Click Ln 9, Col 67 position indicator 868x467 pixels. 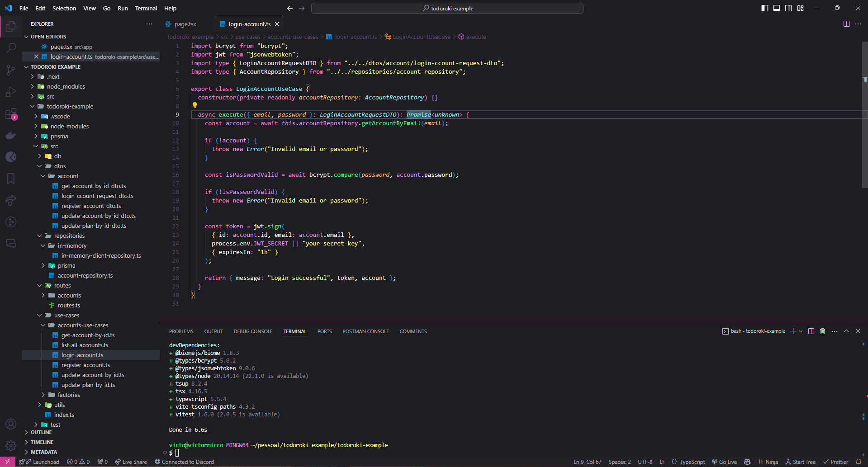(x=588, y=462)
